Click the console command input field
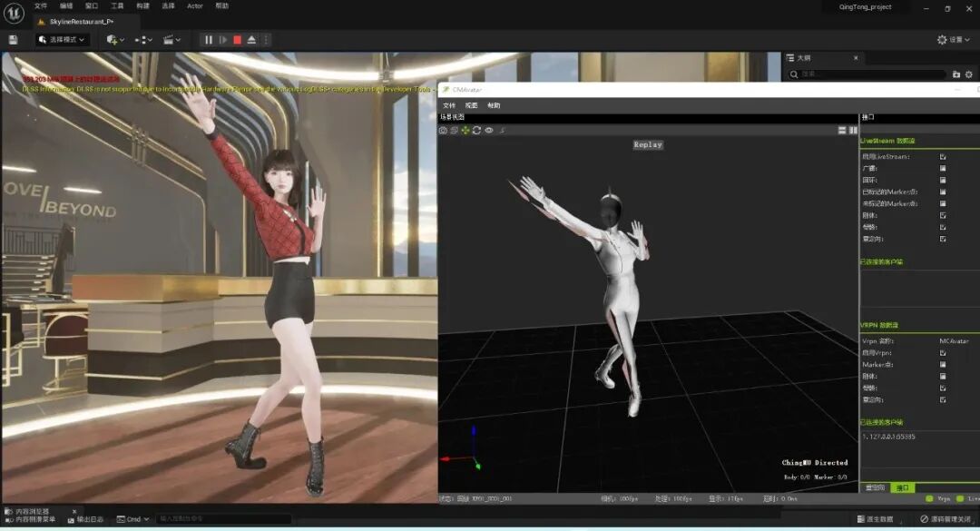Viewport: 980px width, 531px height. click(x=223, y=519)
